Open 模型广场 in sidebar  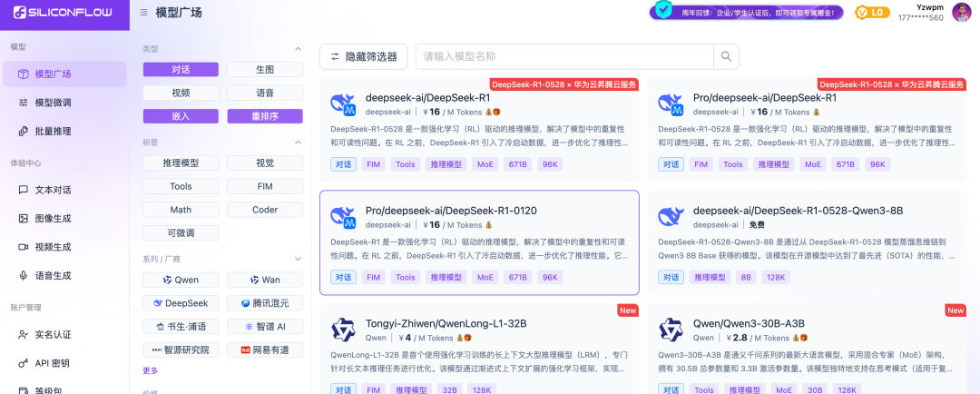click(64, 74)
